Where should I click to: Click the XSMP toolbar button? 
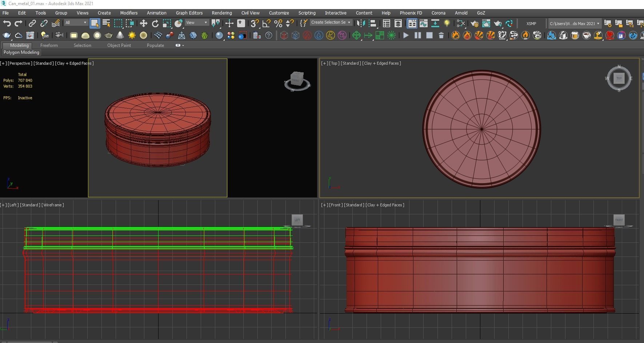click(x=531, y=23)
